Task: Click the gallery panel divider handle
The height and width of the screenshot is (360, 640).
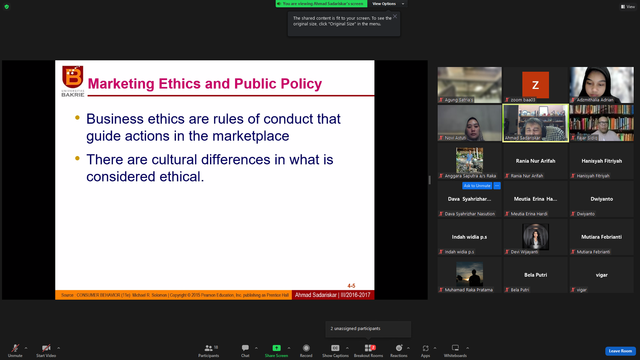Action: coord(430,180)
